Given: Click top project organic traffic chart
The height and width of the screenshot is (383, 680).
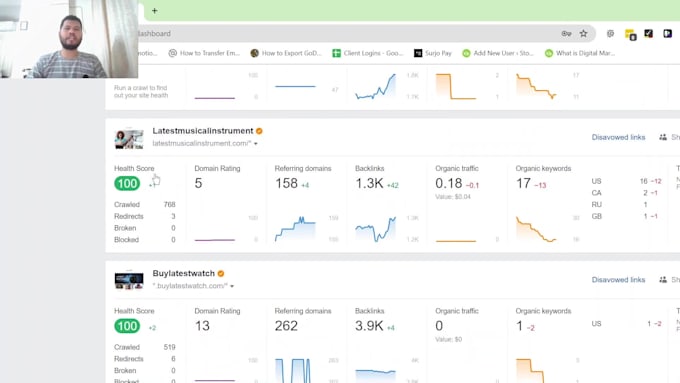Looking at the screenshot, I should [456, 86].
